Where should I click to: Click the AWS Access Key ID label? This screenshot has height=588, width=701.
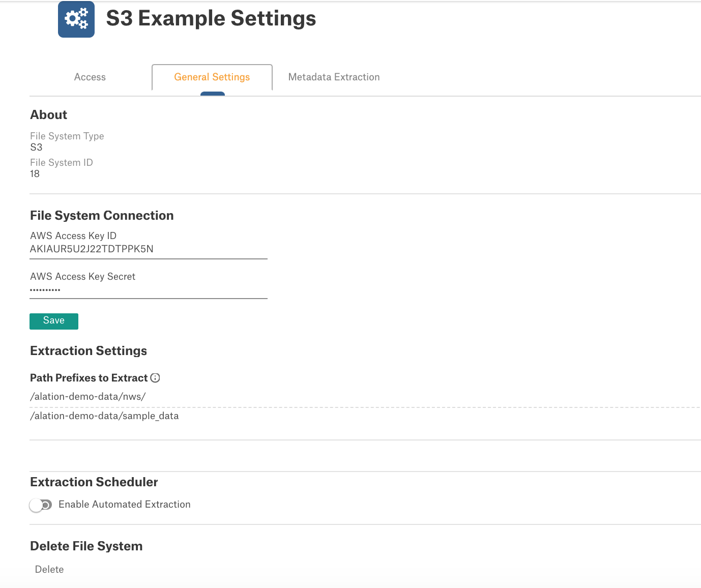pyautogui.click(x=73, y=236)
